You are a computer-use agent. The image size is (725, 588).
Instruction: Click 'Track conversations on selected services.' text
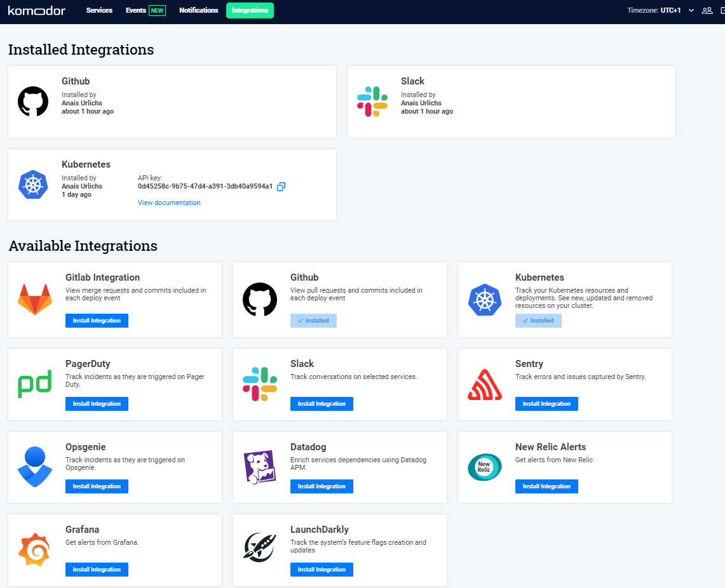click(x=354, y=377)
